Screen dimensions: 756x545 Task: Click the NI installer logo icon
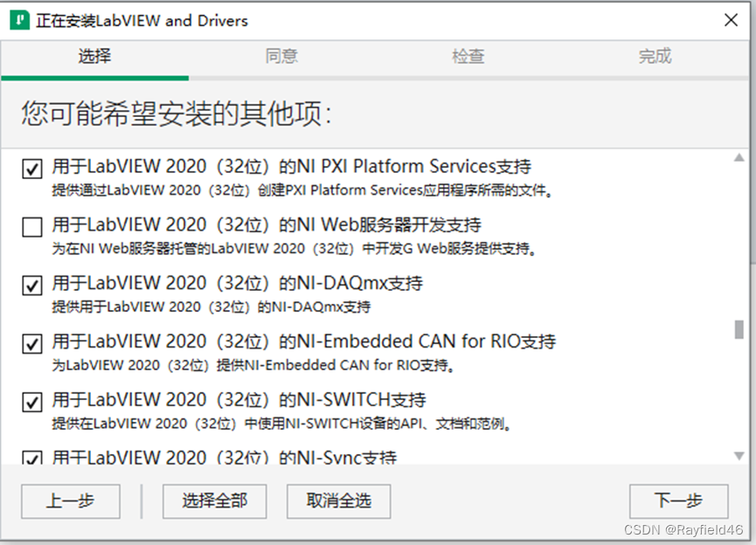[19, 19]
